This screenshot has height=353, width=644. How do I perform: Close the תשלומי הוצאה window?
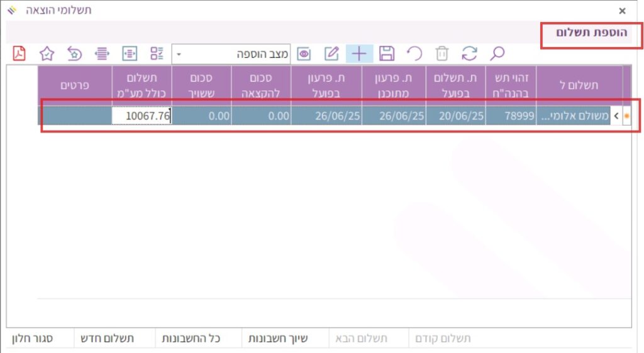pyautogui.click(x=622, y=11)
